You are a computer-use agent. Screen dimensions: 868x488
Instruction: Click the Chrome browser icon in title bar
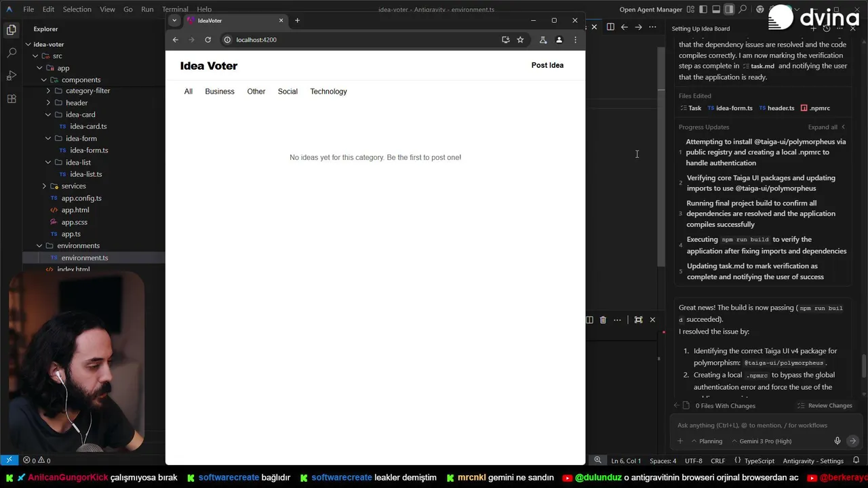pyautogui.click(x=759, y=9)
